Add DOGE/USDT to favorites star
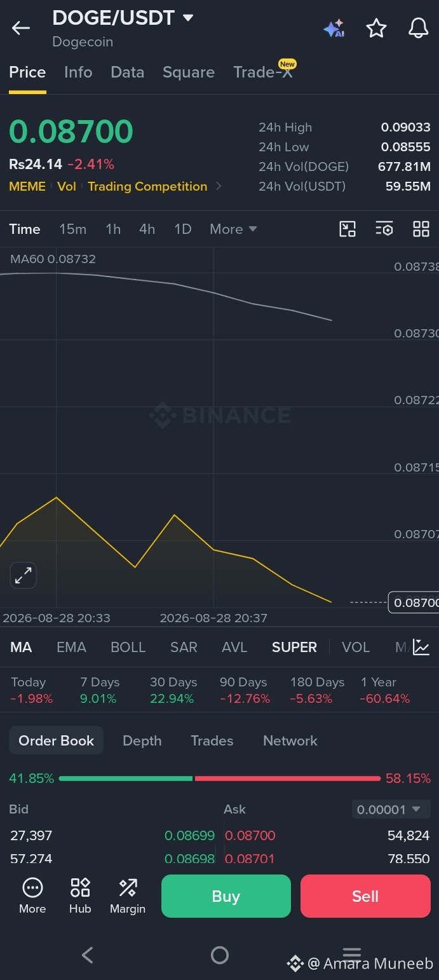Viewport: 439px width, 980px height. [x=376, y=28]
